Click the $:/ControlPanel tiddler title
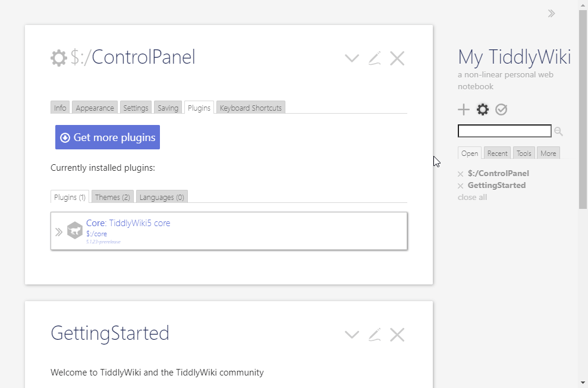Image resolution: width=588 pixels, height=388 pixels. (133, 57)
